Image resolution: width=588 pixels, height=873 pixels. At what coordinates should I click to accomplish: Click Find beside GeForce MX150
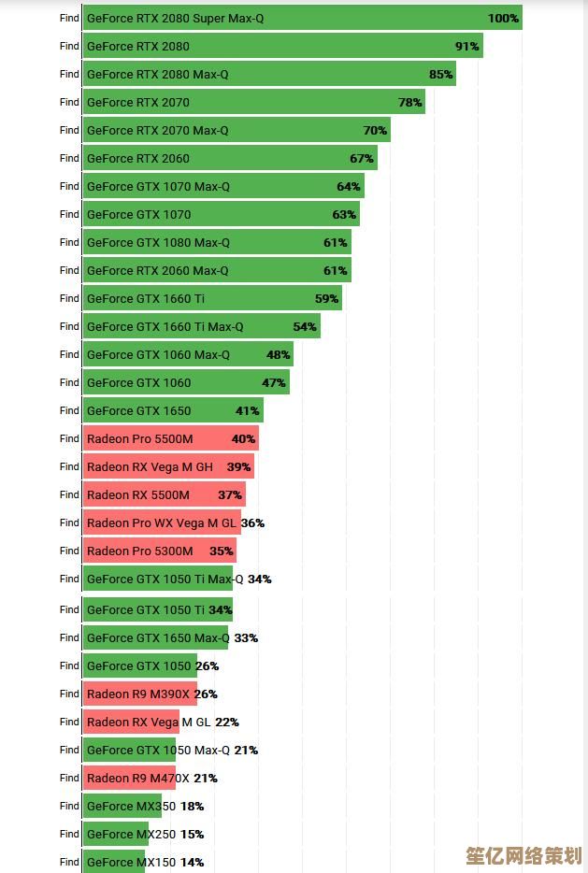point(69,862)
